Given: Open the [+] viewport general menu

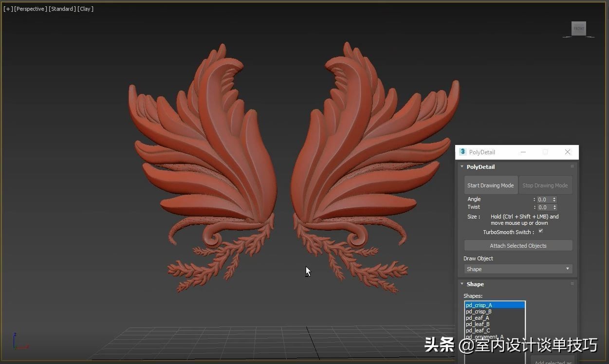Looking at the screenshot, I should [8, 9].
